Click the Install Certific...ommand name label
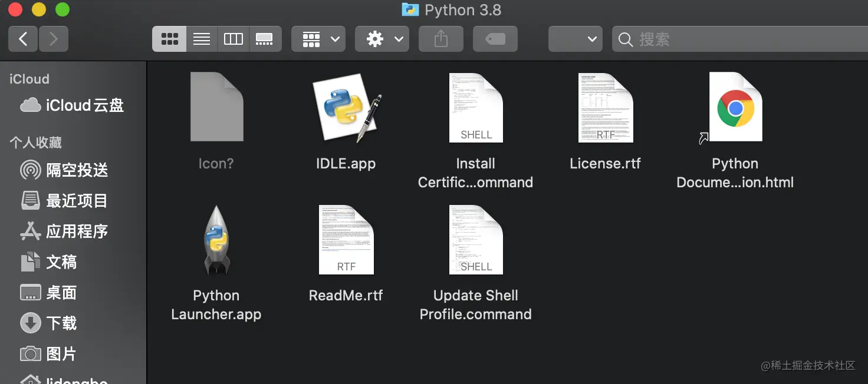The width and height of the screenshot is (868, 384). coord(476,173)
